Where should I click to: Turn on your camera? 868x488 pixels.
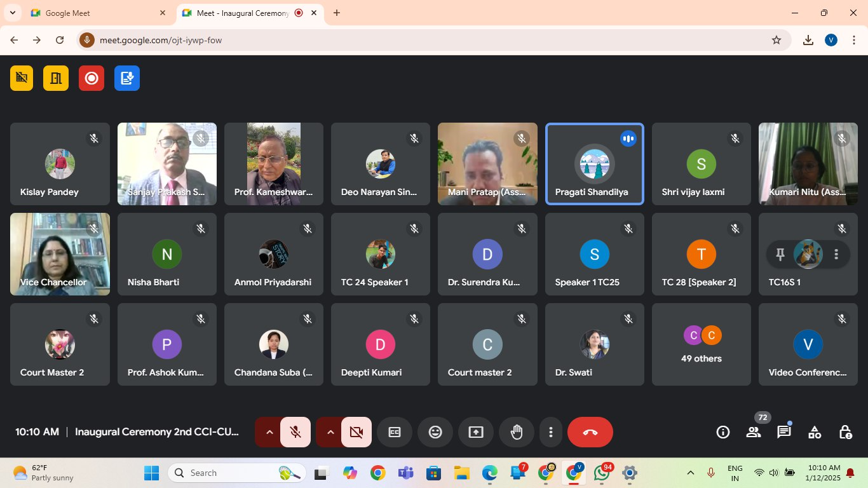tap(356, 432)
